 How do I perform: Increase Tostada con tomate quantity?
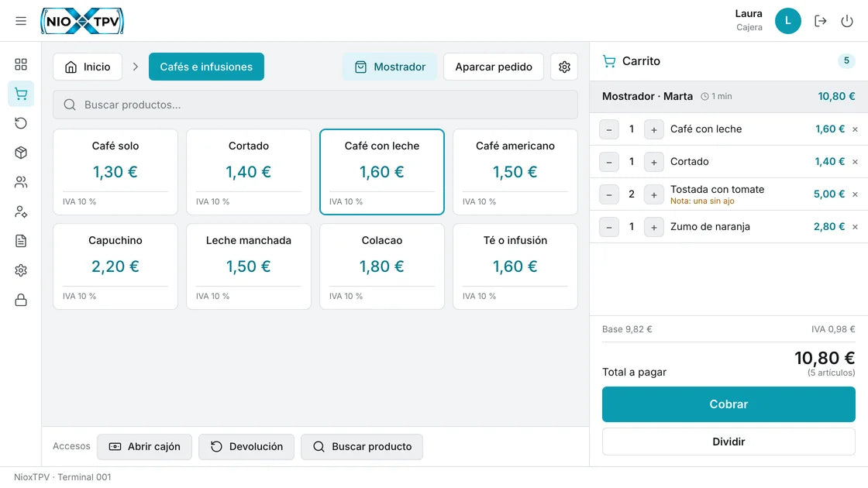pos(654,194)
